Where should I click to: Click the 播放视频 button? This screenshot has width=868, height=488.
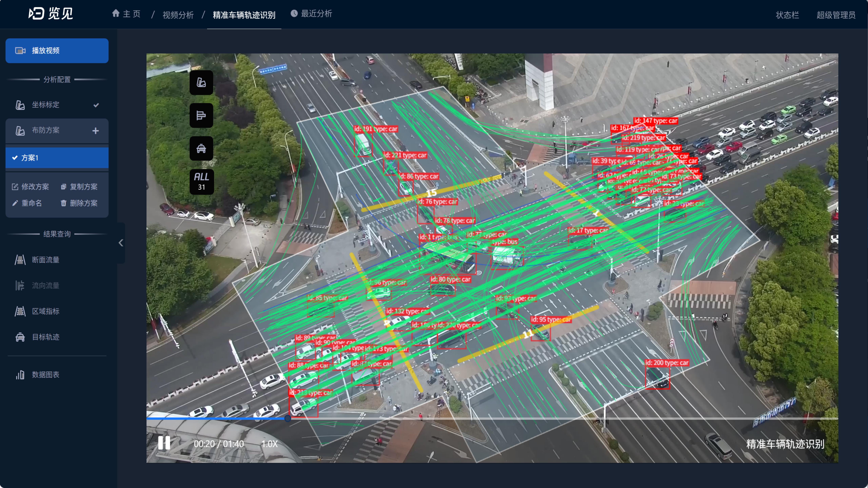tap(57, 50)
